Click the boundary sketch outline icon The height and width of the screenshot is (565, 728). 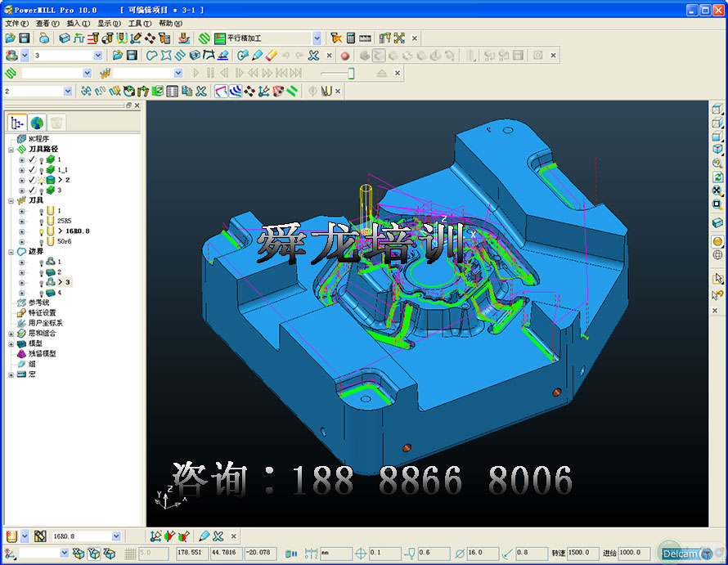tap(152, 56)
